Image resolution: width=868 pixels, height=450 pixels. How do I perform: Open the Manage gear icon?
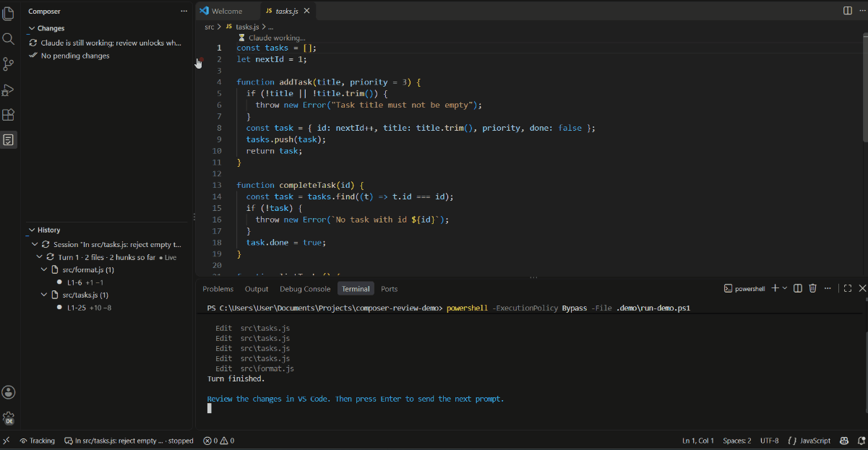[9, 418]
